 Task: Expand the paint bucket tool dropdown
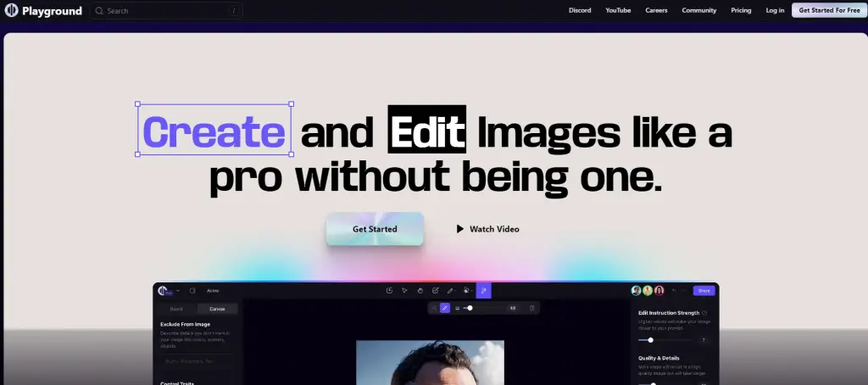point(471,291)
